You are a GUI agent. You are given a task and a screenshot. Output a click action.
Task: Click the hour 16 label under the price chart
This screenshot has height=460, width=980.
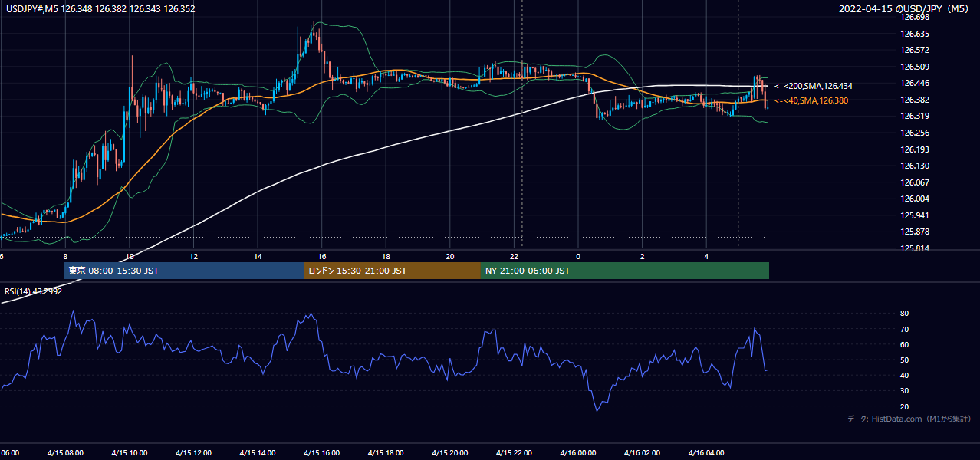click(x=322, y=257)
